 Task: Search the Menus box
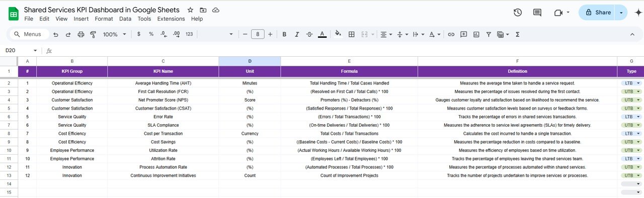pyautogui.click(x=29, y=34)
